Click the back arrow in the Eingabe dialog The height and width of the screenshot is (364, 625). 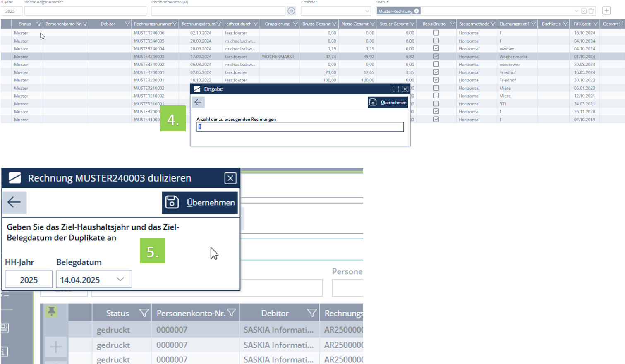tap(198, 102)
